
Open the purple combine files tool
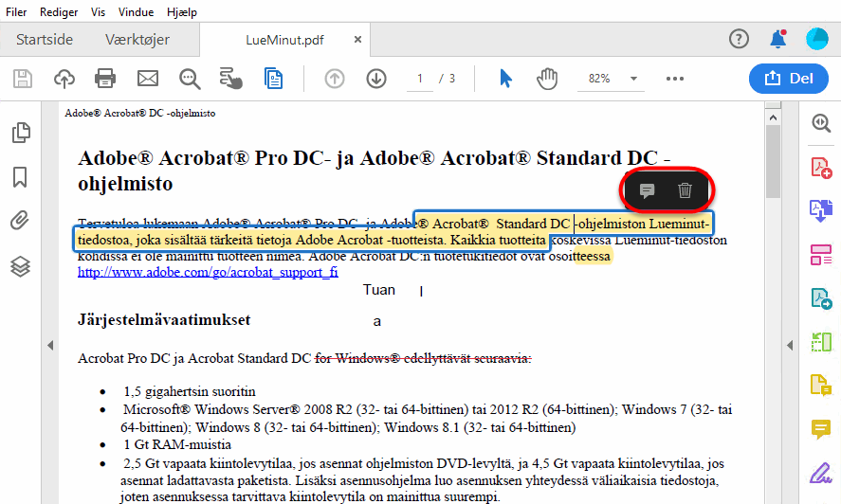pyautogui.click(x=821, y=210)
